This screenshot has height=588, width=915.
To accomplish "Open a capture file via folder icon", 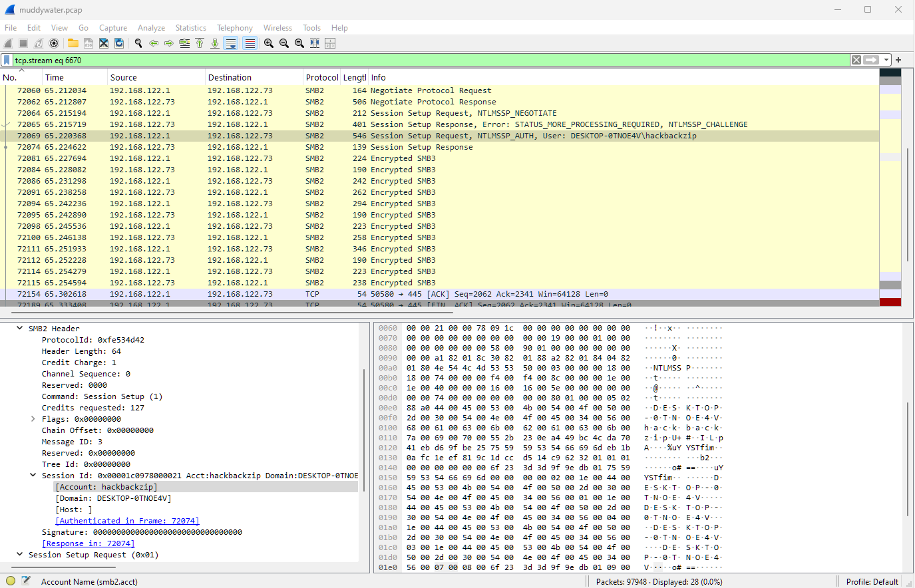I will pos(73,43).
